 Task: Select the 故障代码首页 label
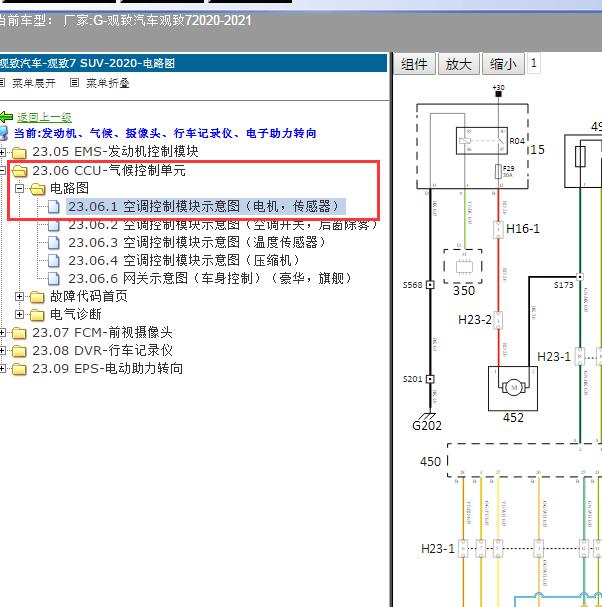89,296
